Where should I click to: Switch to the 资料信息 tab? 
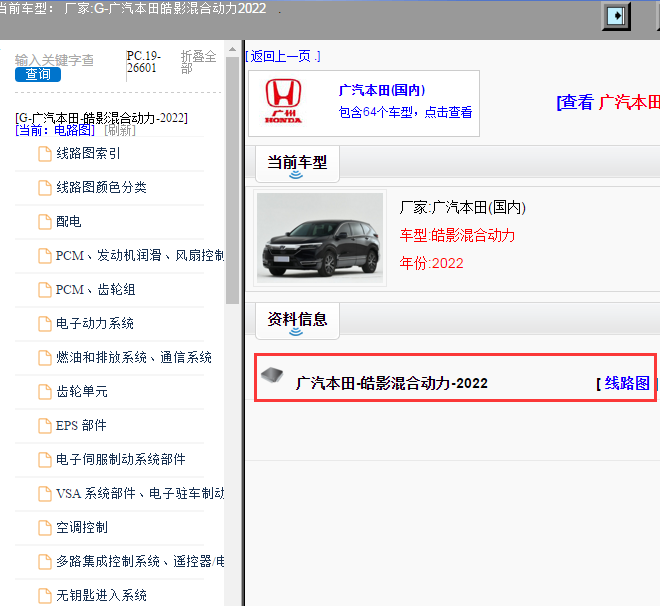click(297, 321)
